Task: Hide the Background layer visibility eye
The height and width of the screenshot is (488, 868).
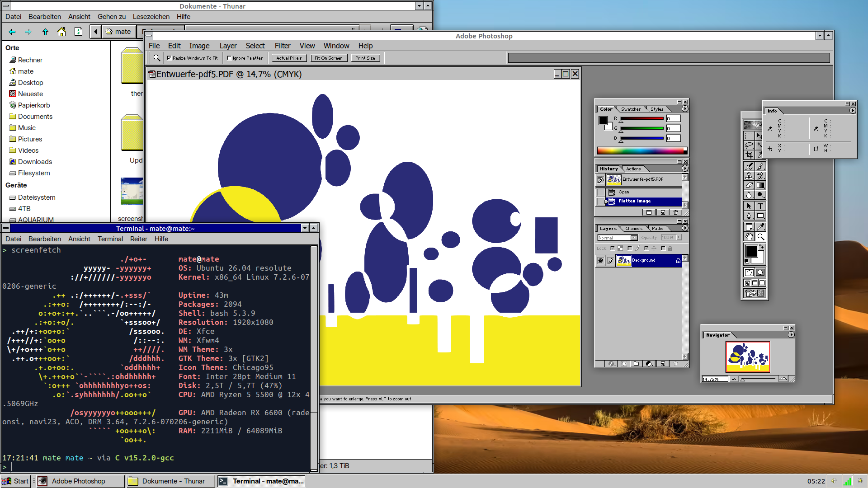Action: (x=600, y=261)
